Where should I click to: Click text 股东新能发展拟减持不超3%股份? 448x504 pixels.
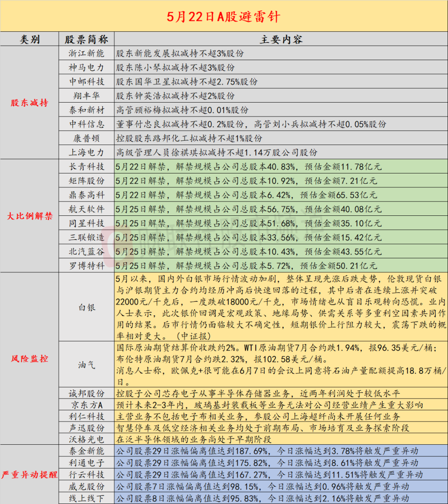pyautogui.click(x=180, y=53)
